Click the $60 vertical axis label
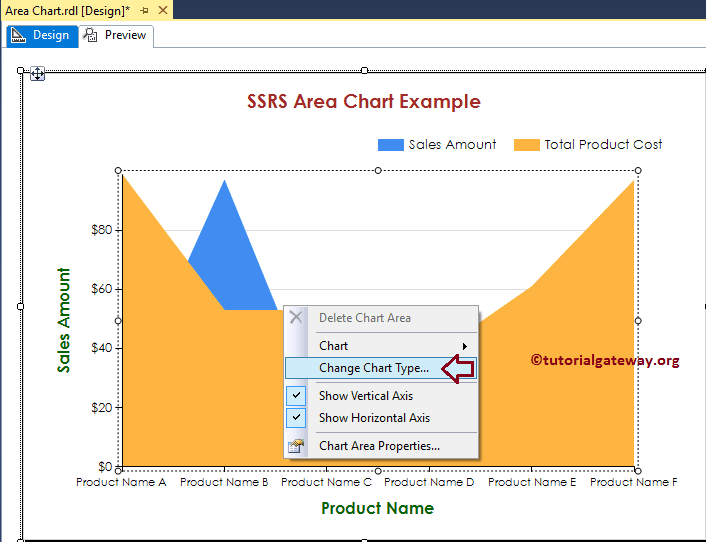The height and width of the screenshot is (542, 706). click(x=101, y=289)
